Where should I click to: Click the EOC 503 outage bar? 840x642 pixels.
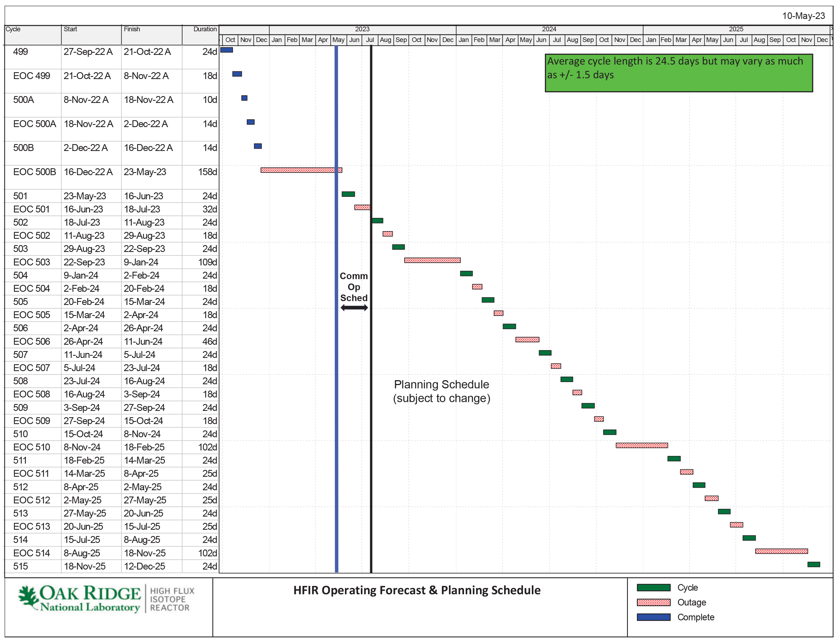(432, 261)
